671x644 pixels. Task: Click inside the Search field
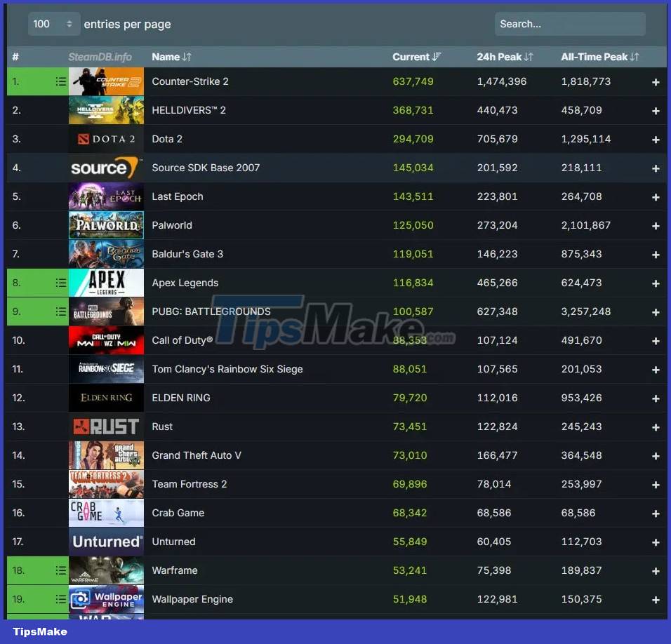tap(570, 23)
